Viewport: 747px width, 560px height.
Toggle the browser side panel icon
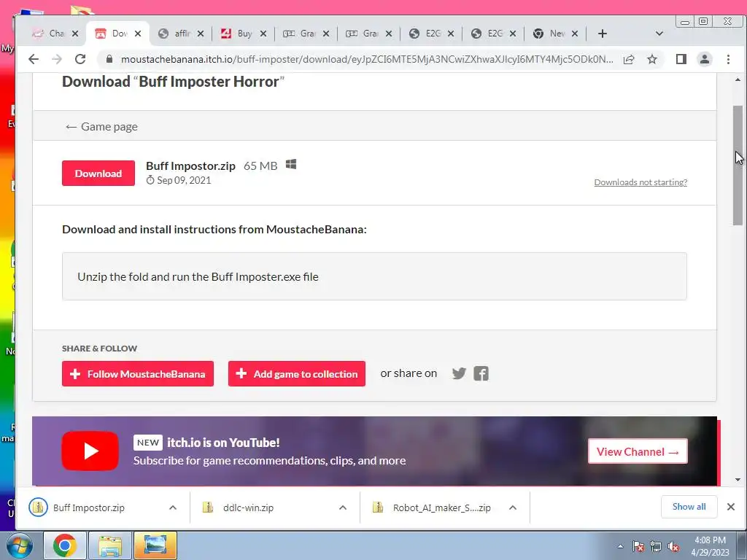click(681, 59)
